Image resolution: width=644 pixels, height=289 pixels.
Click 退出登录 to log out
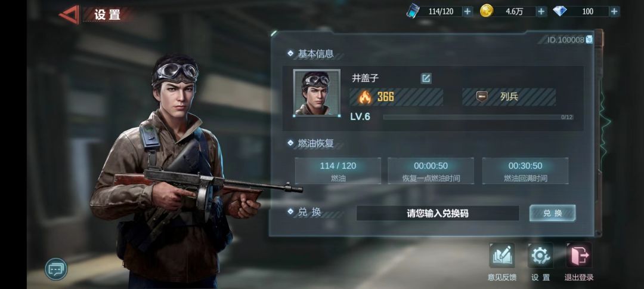[x=579, y=262]
